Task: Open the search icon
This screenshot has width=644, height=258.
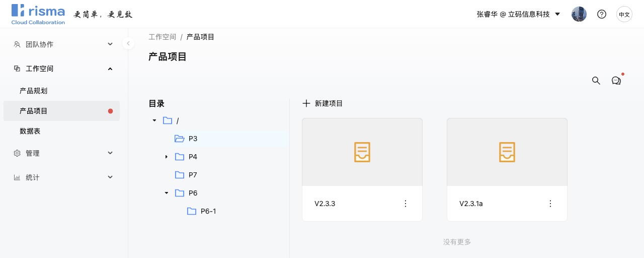Action: click(596, 81)
